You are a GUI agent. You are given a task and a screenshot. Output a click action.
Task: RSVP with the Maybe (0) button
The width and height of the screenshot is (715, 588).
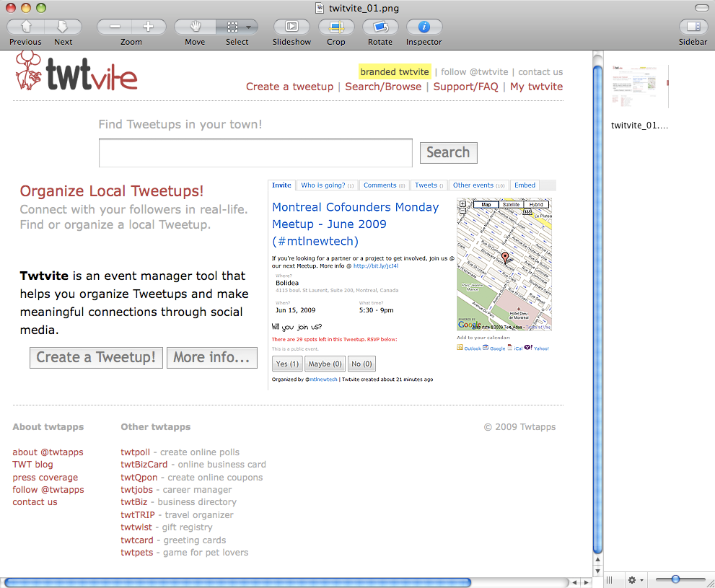(x=325, y=364)
